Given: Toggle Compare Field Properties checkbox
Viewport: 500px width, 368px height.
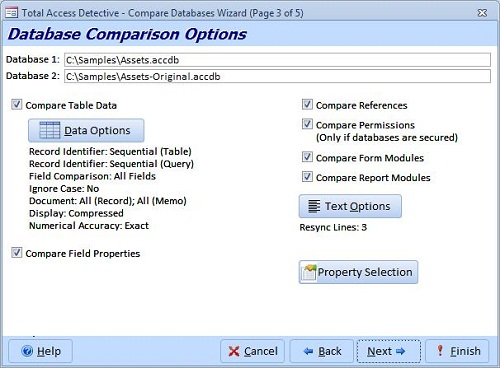Looking at the screenshot, I should (17, 253).
